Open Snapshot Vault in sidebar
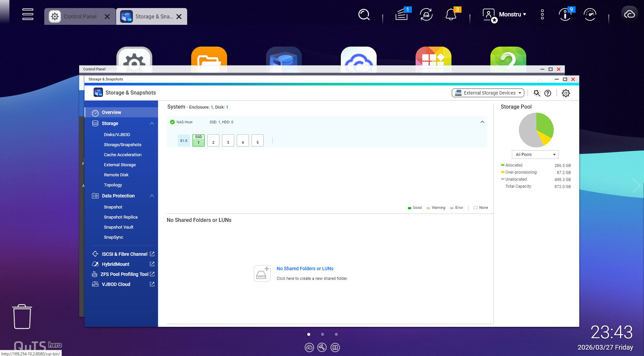 [118, 227]
